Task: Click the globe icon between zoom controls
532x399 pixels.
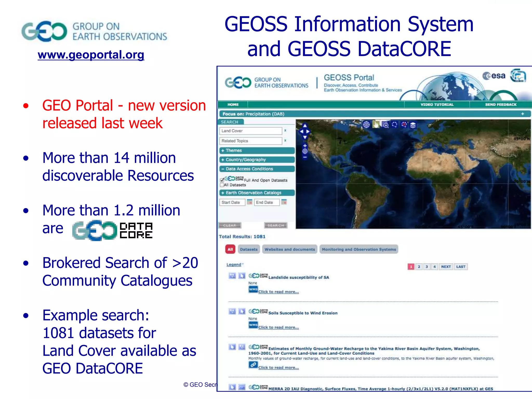Action: (305, 151)
